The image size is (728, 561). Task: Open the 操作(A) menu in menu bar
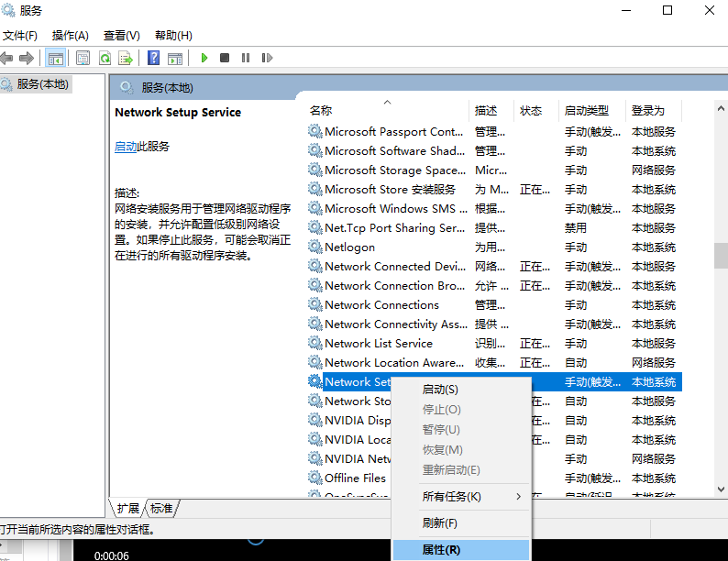[71, 36]
